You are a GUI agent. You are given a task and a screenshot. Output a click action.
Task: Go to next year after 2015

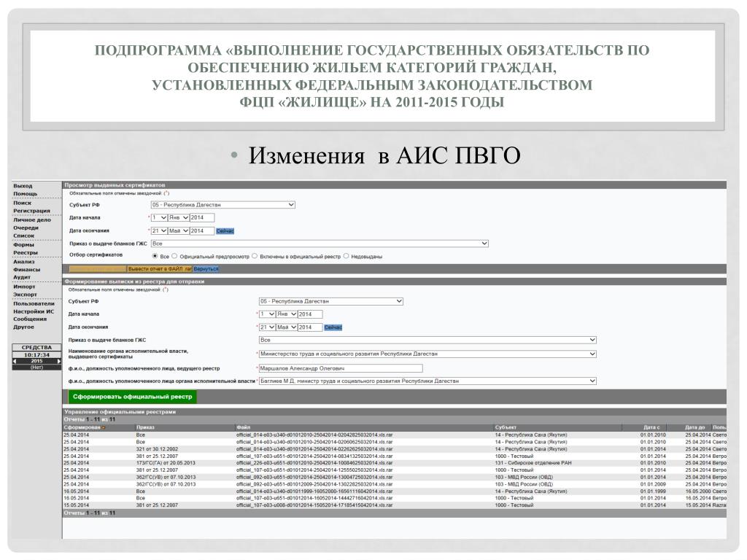[x=59, y=362]
